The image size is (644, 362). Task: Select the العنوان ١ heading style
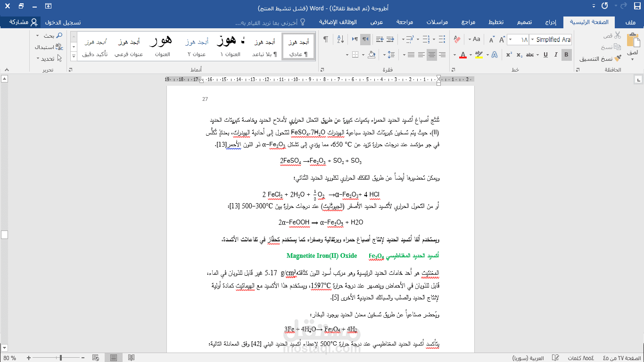230,46
